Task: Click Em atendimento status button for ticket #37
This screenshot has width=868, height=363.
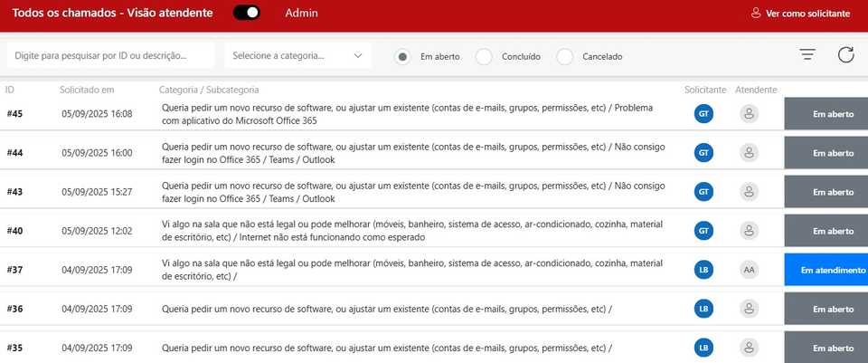Action: (x=826, y=270)
